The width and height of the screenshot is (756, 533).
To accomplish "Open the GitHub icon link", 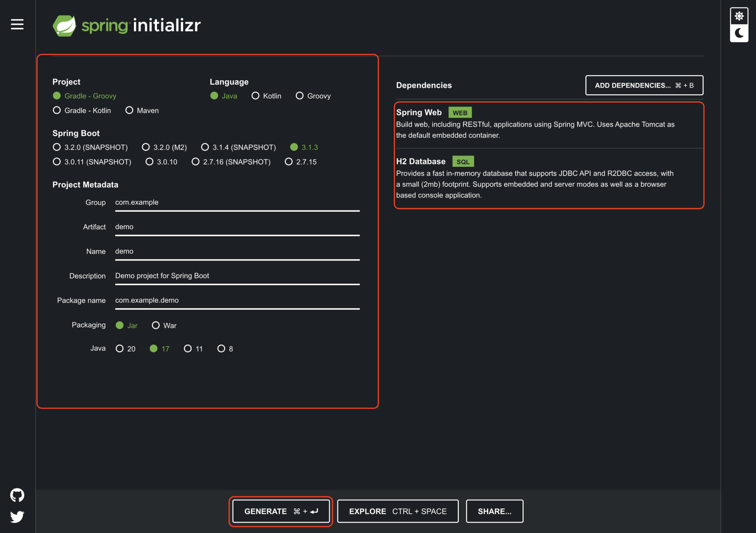I will tap(17, 495).
